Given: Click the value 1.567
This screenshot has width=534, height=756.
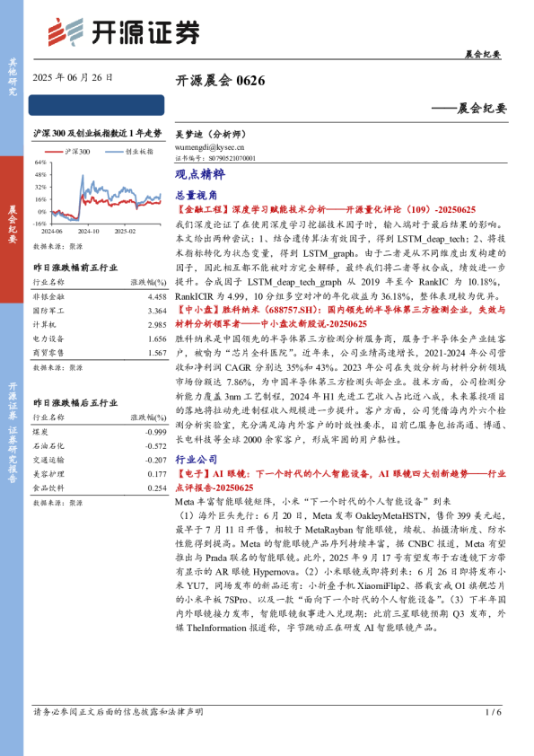Looking at the screenshot, I should pyautogui.click(x=157, y=353).
